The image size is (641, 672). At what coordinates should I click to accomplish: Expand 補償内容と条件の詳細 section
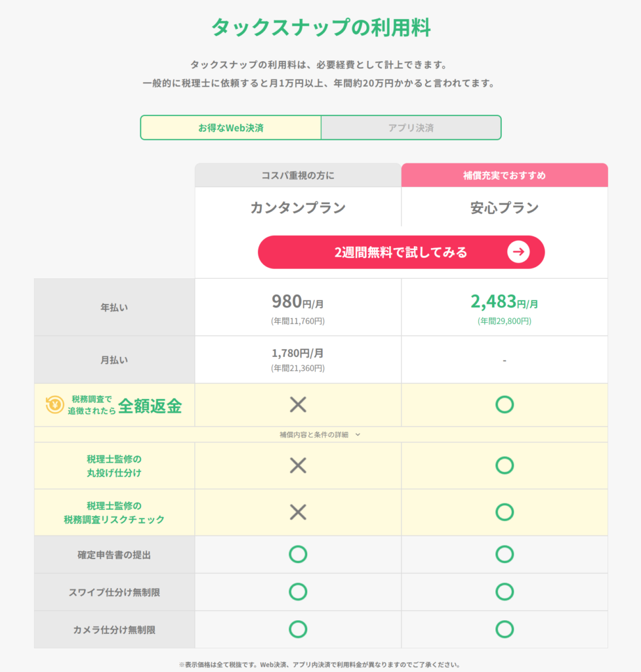pyautogui.click(x=320, y=434)
